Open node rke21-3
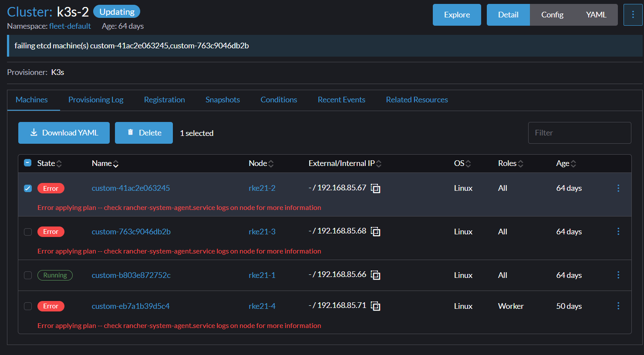 click(x=262, y=232)
